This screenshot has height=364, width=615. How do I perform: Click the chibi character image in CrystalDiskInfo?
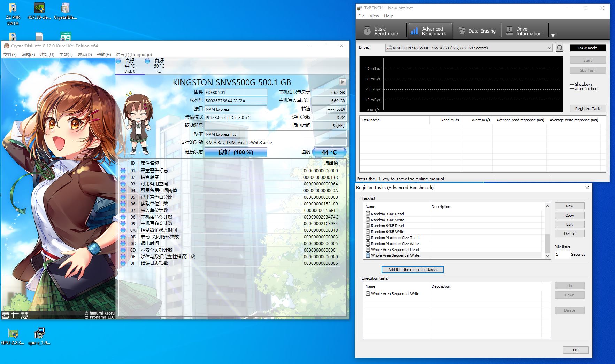click(139, 124)
